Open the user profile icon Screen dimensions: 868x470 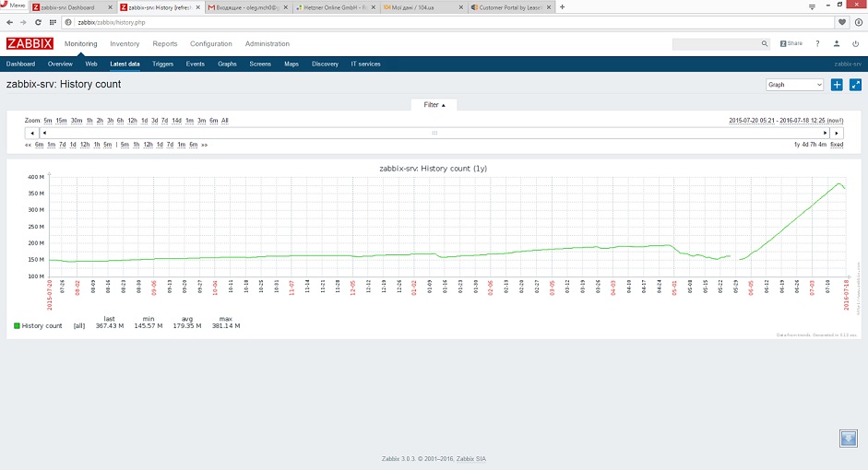click(x=836, y=43)
